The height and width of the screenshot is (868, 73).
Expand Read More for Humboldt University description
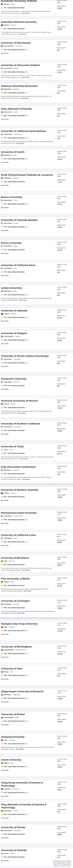pyautogui.click(x=26, y=13)
